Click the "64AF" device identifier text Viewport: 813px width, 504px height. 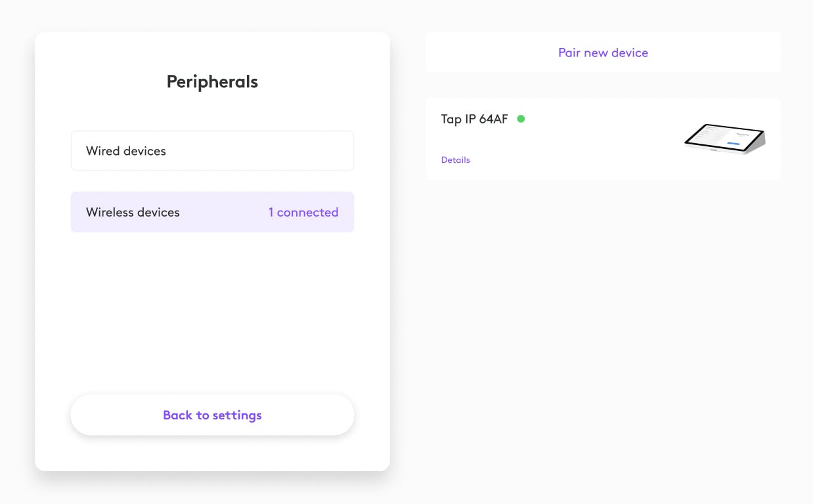click(493, 119)
